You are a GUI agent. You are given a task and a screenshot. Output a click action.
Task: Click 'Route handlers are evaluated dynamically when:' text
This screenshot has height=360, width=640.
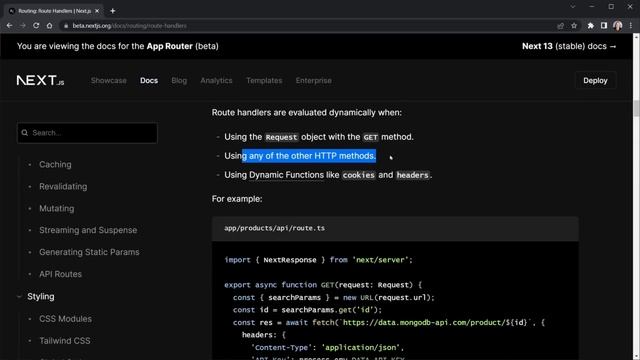coord(307,113)
